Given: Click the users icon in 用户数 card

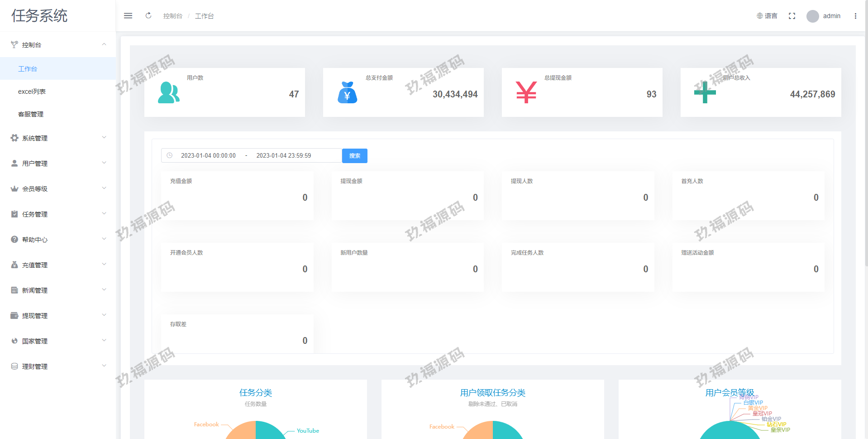Looking at the screenshot, I should click(x=168, y=92).
